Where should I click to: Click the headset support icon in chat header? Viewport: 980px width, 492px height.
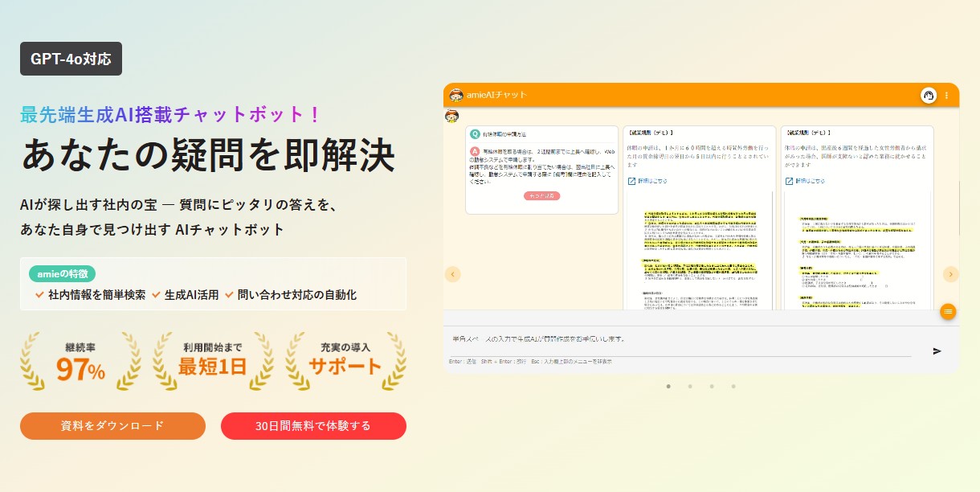(929, 95)
